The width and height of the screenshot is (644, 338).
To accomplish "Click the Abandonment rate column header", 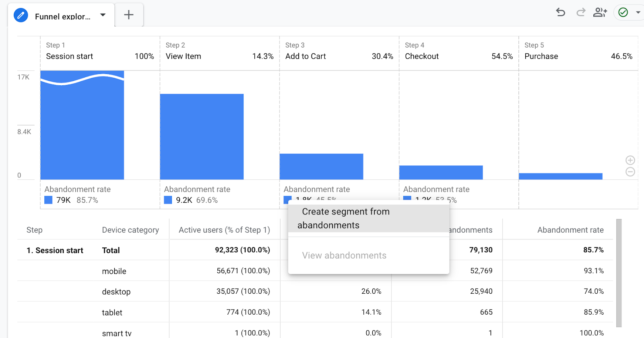I will [570, 230].
